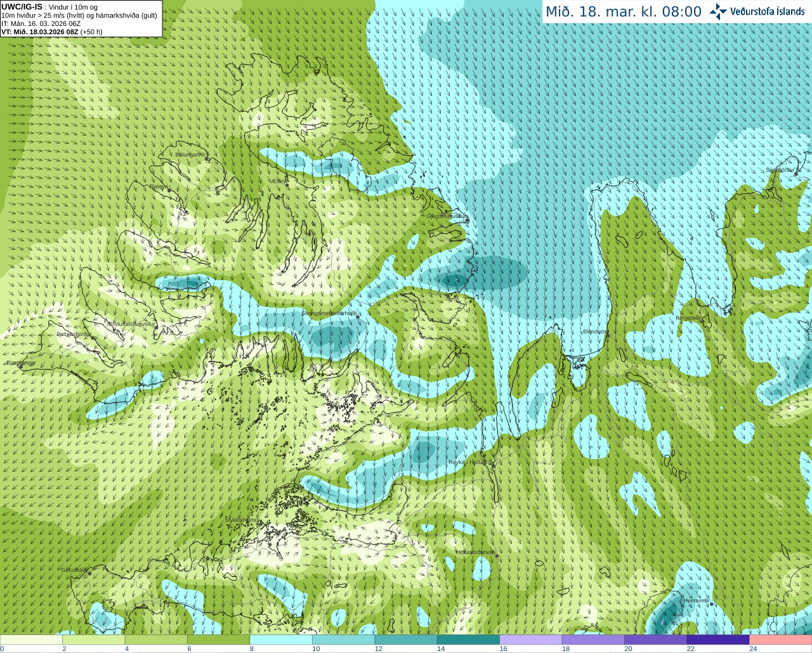Viewport: 812px width, 653px height.
Task: Pick the pink above-24 m/s legend swatch
Action: pyautogui.click(x=781, y=640)
